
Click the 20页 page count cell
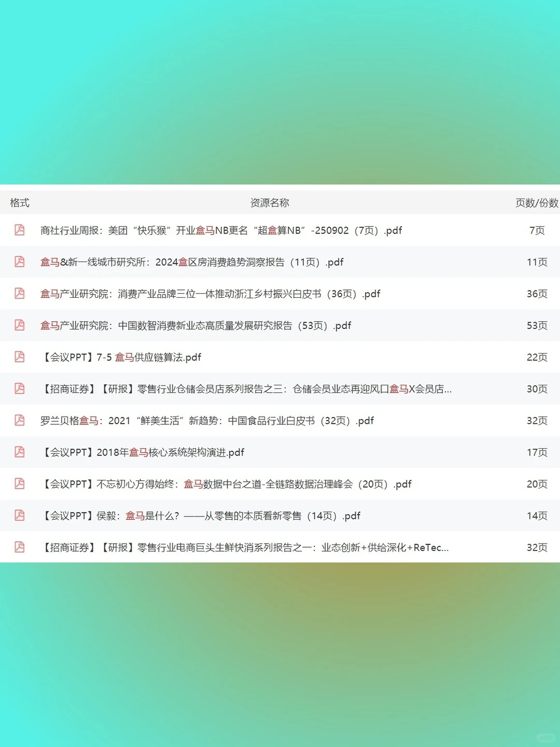click(x=537, y=483)
